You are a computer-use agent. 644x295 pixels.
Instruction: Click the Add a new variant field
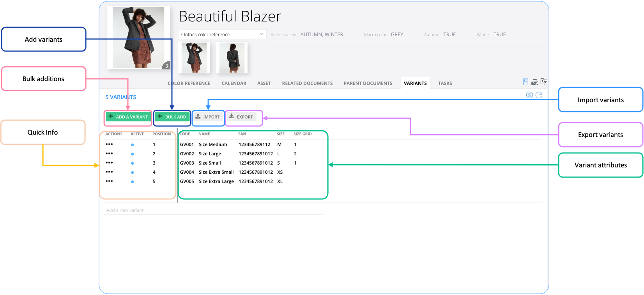213,210
